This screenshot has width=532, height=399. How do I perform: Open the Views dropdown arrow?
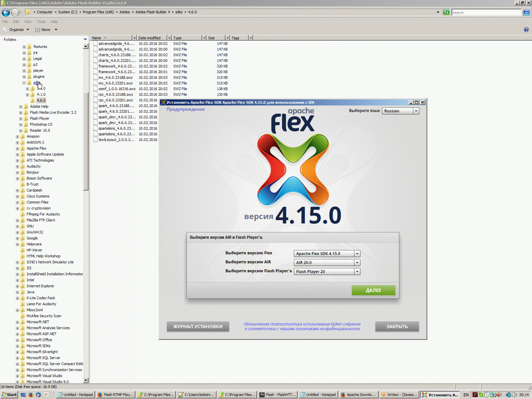point(56,30)
